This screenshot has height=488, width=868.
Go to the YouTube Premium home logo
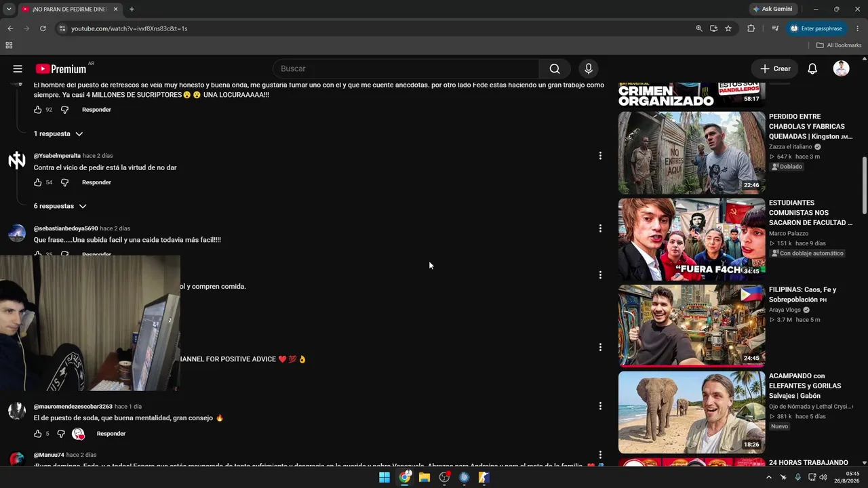pyautogui.click(x=61, y=68)
